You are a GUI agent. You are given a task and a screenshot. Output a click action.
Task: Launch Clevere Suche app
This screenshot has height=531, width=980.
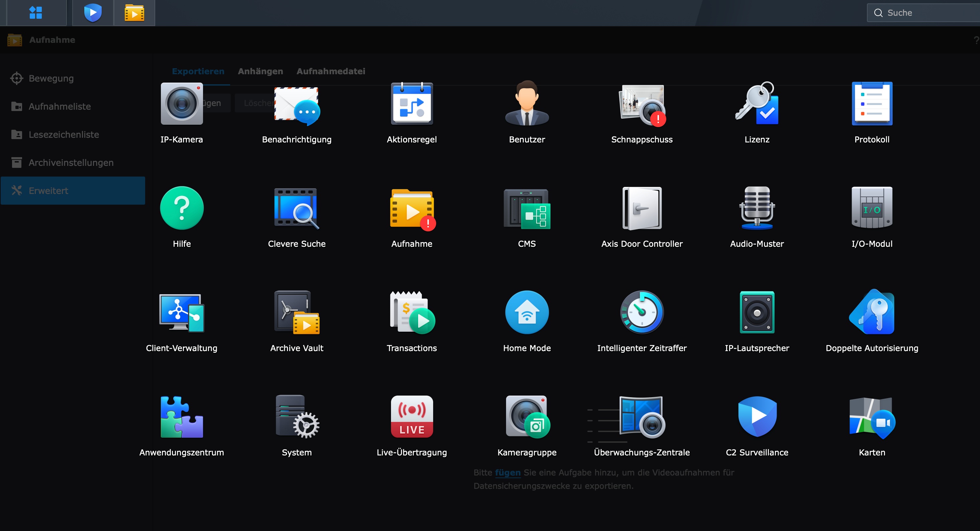pos(296,208)
